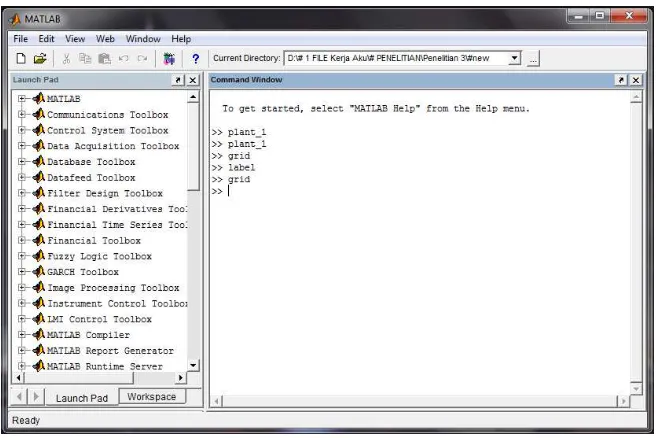Expand the Financial Toolbox node
The width and height of the screenshot is (660, 438).
click(x=21, y=240)
